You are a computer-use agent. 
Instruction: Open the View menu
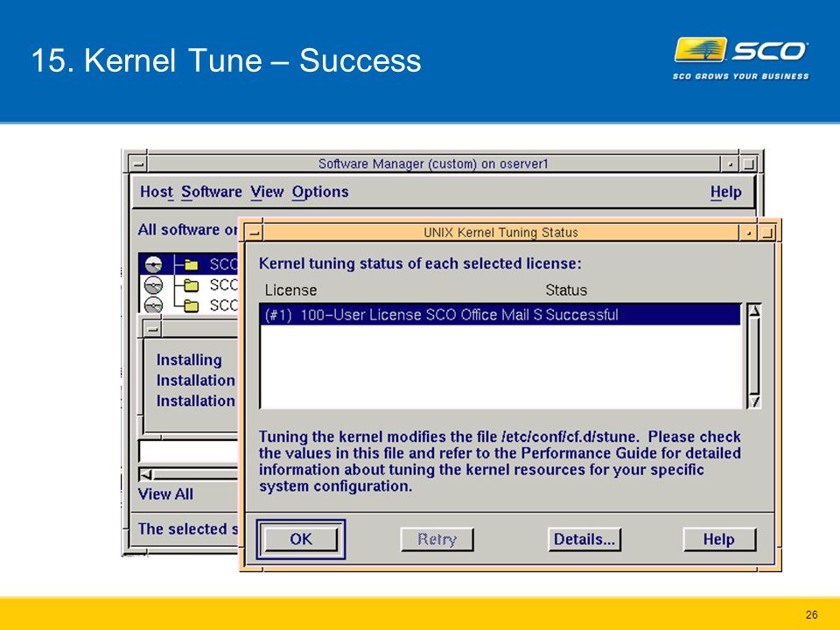click(267, 192)
